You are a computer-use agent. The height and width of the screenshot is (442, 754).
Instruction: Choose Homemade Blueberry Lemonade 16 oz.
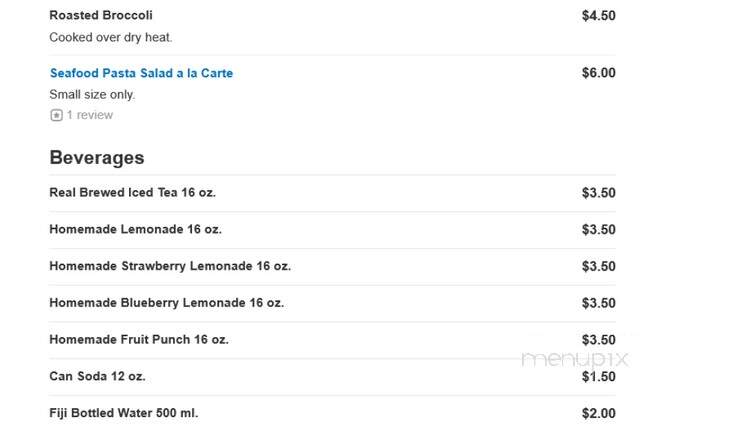tap(167, 303)
